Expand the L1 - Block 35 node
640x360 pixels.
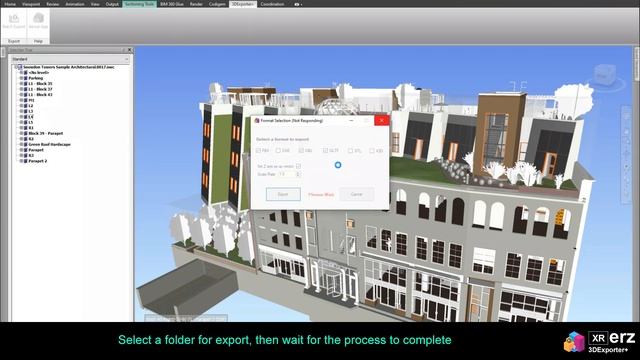[21, 84]
